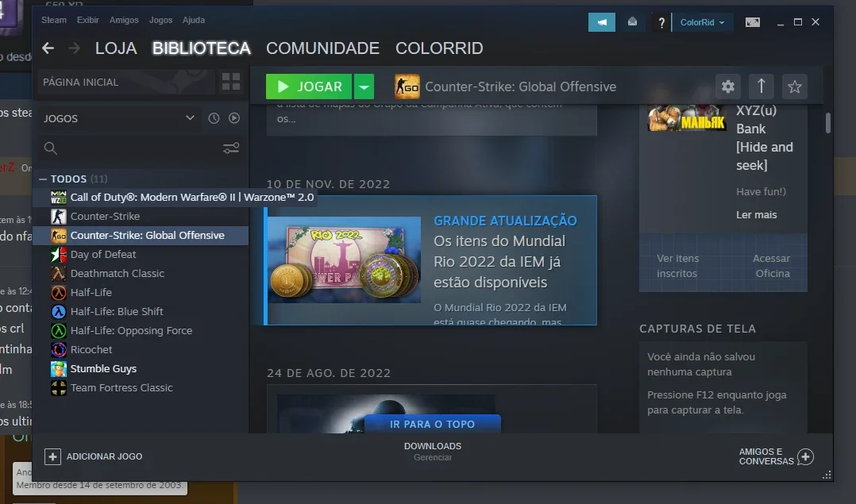The width and height of the screenshot is (856, 504).
Task: Go to the LOJA tab
Action: point(116,48)
